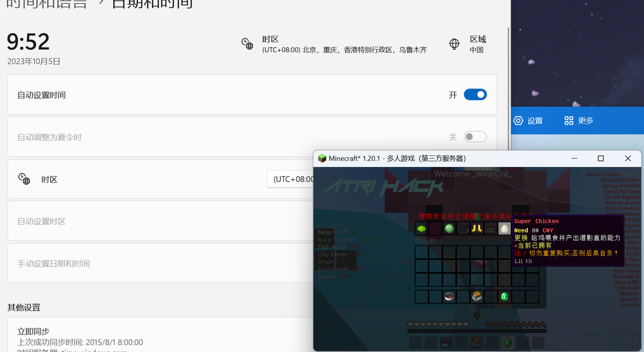This screenshot has width=644, height=352.
Task: Click the clock-globe icon beside 时区 header
Action: point(247,44)
